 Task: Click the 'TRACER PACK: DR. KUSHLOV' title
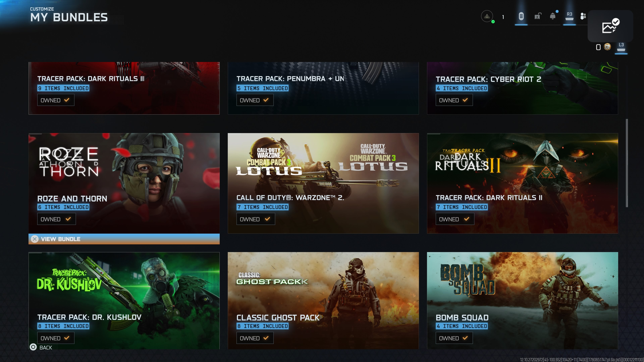pyautogui.click(x=89, y=317)
